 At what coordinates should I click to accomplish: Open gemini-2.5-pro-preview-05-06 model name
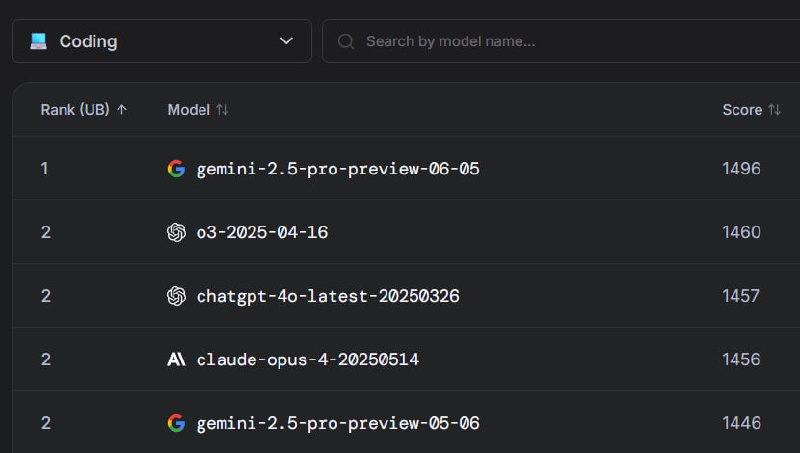pos(338,423)
